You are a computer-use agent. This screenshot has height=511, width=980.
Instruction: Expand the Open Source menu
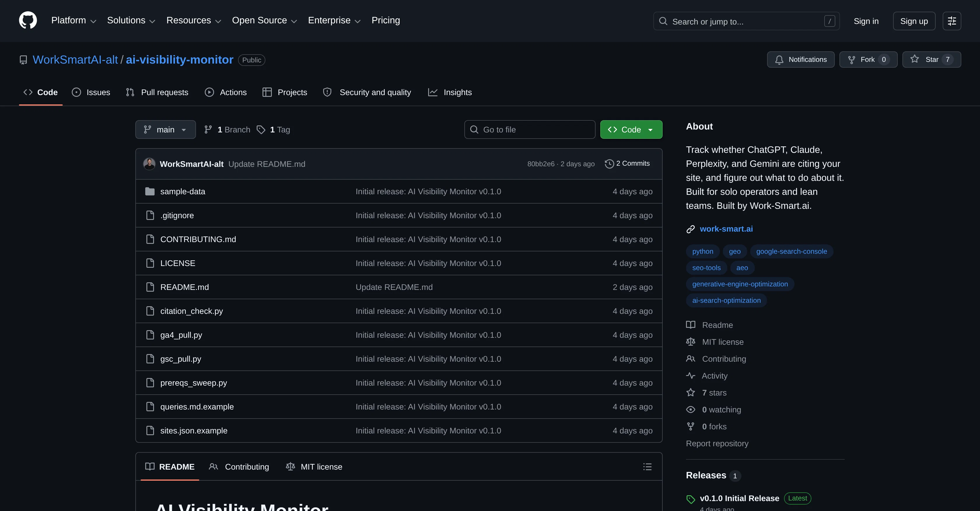coord(265,20)
